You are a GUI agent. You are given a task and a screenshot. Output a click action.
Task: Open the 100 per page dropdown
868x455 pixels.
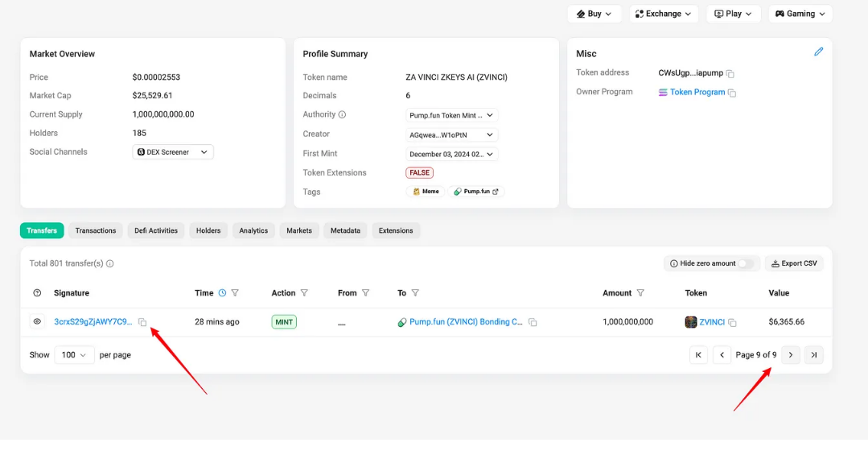click(x=74, y=355)
